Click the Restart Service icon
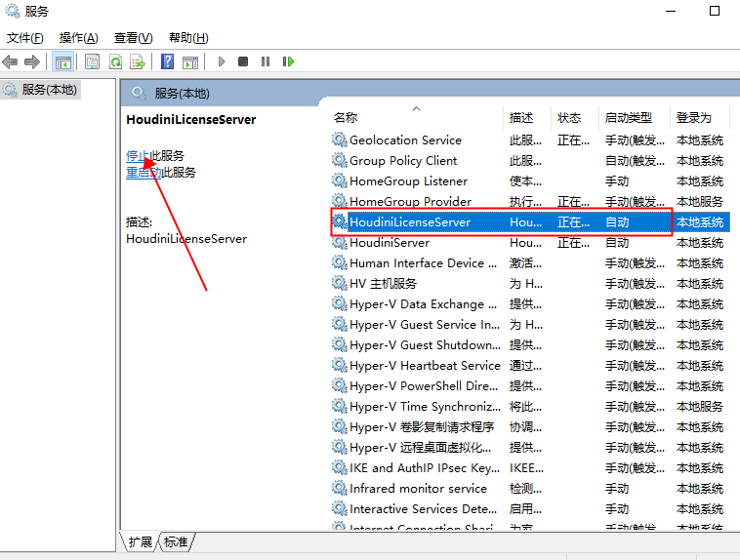Image resolution: width=740 pixels, height=560 pixels. click(288, 61)
